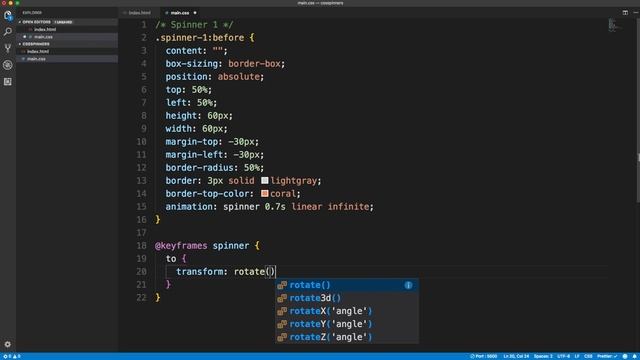The width and height of the screenshot is (640, 360).
Task: Choose rotate3d() from the suggestion list
Action: pyautogui.click(x=347, y=298)
